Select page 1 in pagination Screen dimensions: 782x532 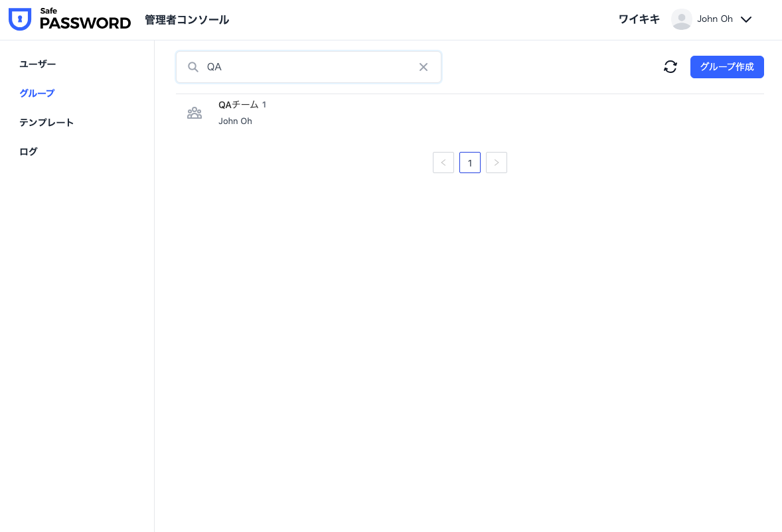(470, 163)
